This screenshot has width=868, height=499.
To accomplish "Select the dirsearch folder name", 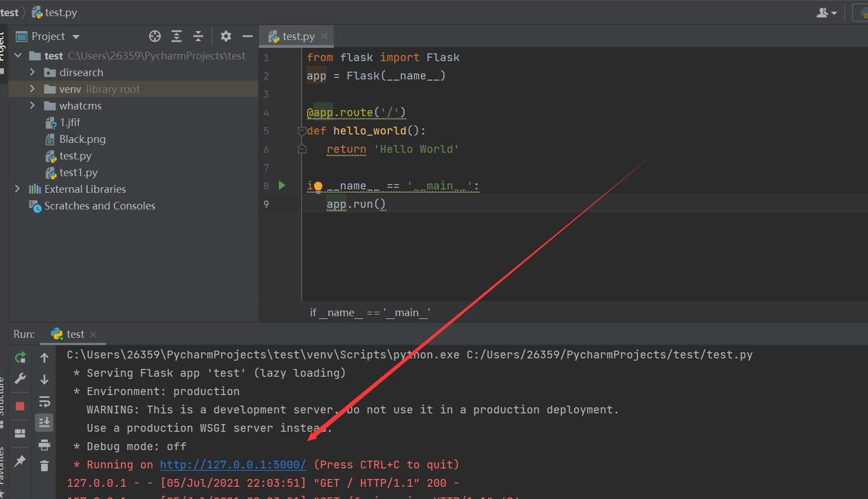I will pos(81,72).
